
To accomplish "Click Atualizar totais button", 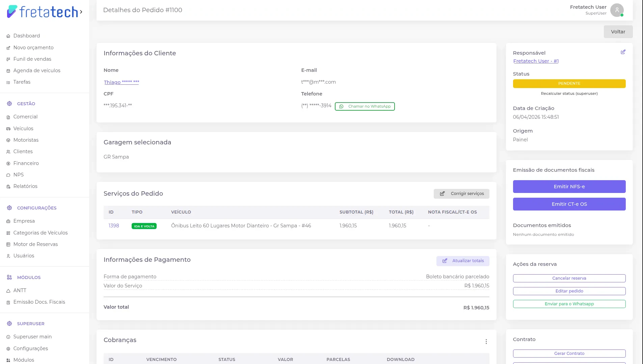I will (463, 261).
